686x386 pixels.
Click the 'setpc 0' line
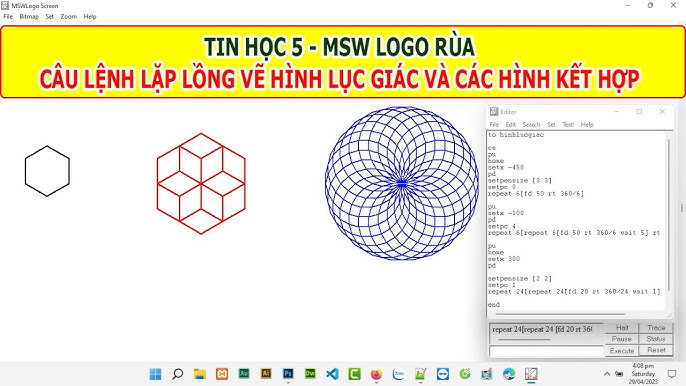(x=502, y=187)
